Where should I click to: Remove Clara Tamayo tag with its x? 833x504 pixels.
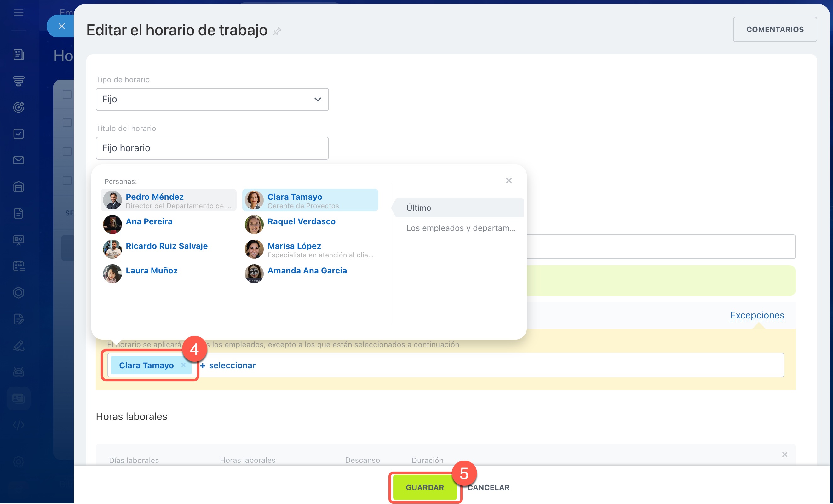[183, 365]
